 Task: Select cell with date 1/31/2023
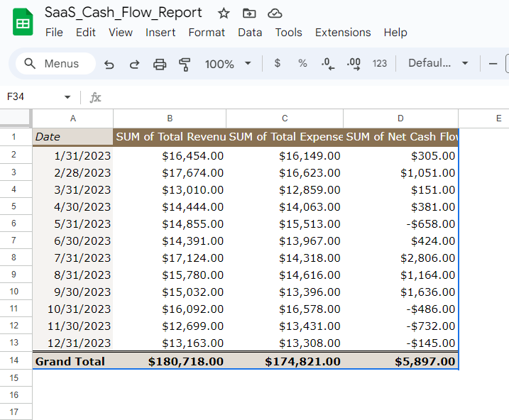tap(72, 155)
